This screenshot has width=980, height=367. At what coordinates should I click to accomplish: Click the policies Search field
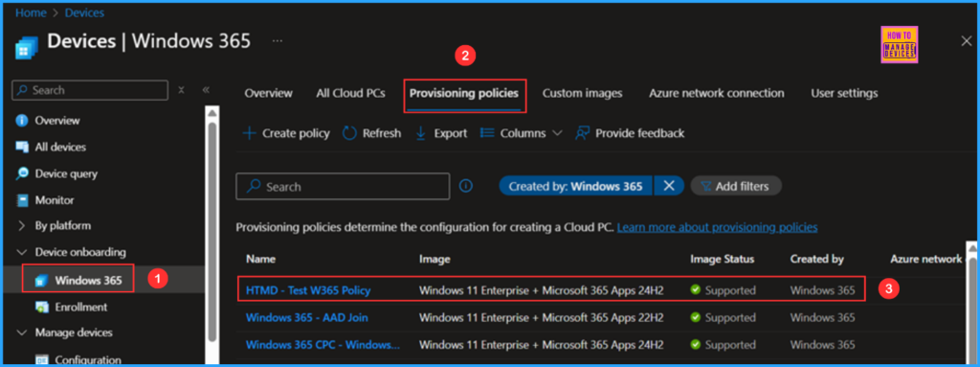pyautogui.click(x=343, y=187)
